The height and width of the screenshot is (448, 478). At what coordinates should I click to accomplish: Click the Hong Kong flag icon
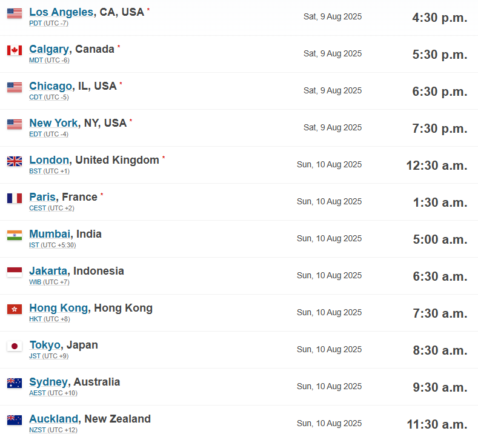15,309
